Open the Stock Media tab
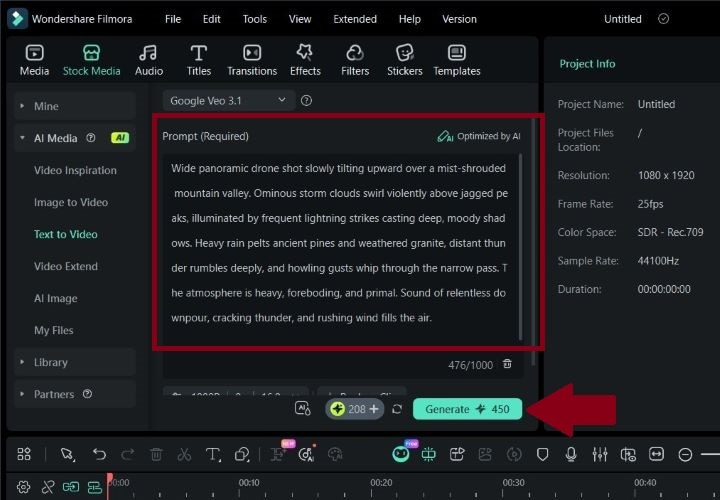Screen dimensions: 720x500 coord(91,60)
